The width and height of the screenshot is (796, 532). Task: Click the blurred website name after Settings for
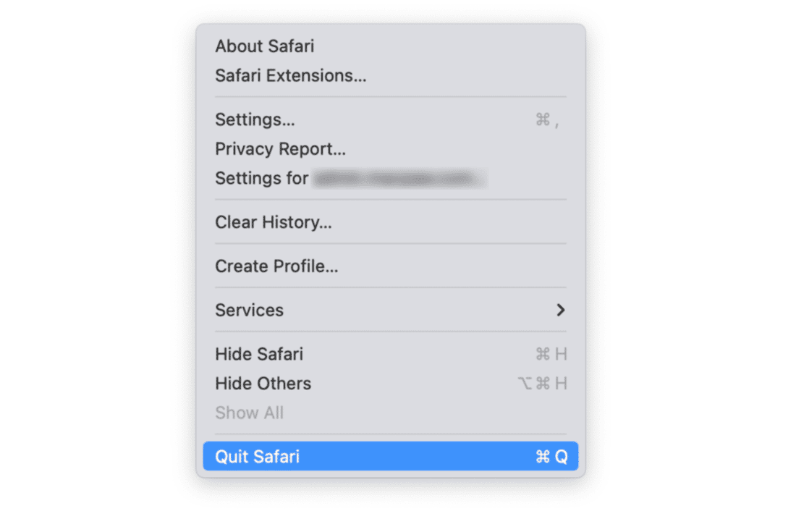coord(399,178)
